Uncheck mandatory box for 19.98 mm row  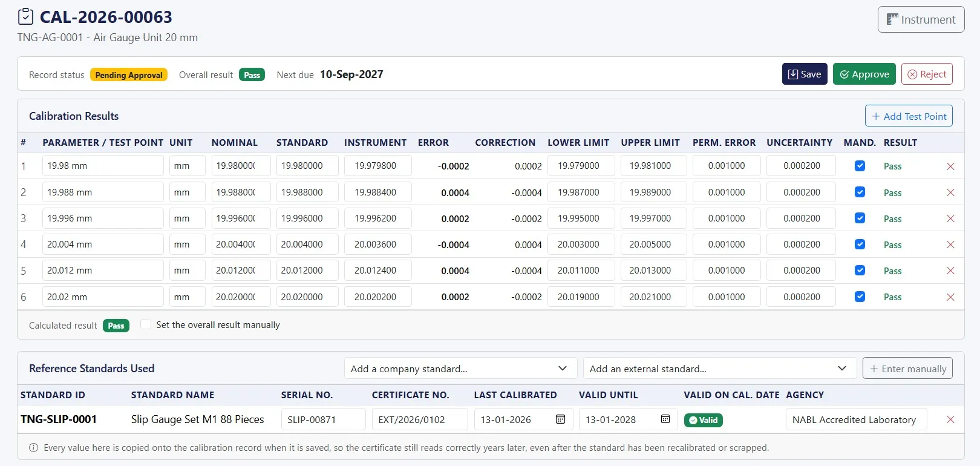tap(860, 166)
